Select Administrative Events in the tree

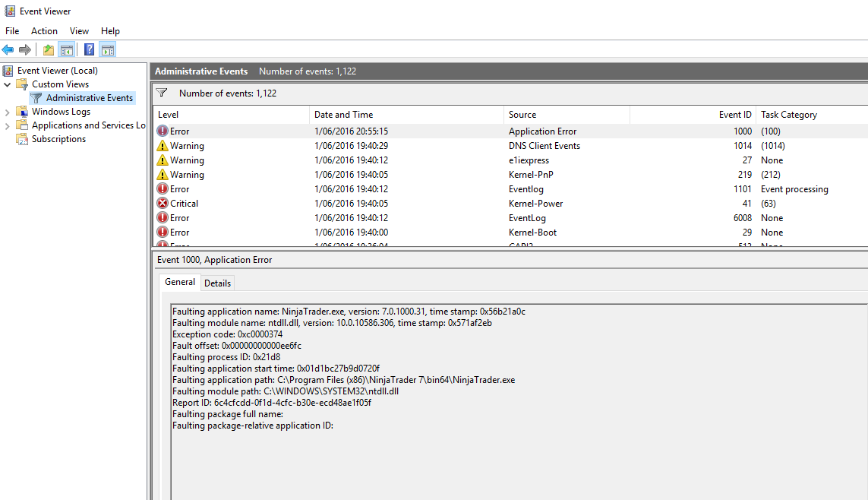coord(90,98)
